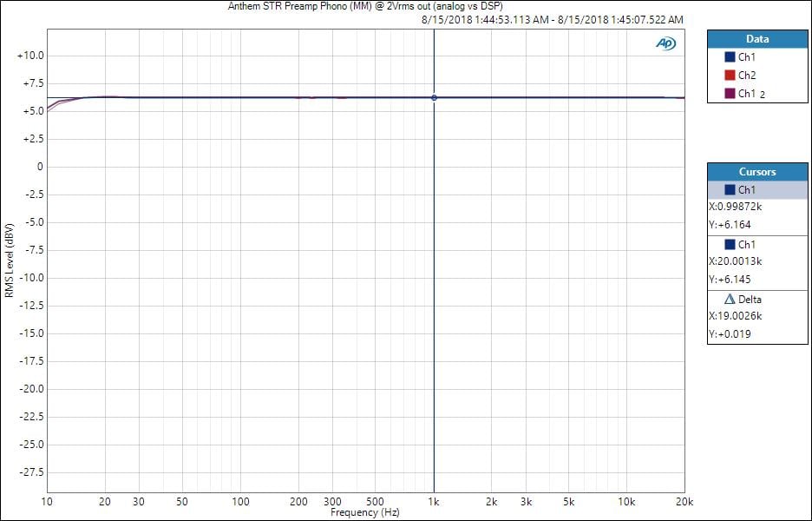This screenshot has height=521, width=812.
Task: Select the highlighted Ch1 cursor row
Action: pyautogui.click(x=757, y=190)
